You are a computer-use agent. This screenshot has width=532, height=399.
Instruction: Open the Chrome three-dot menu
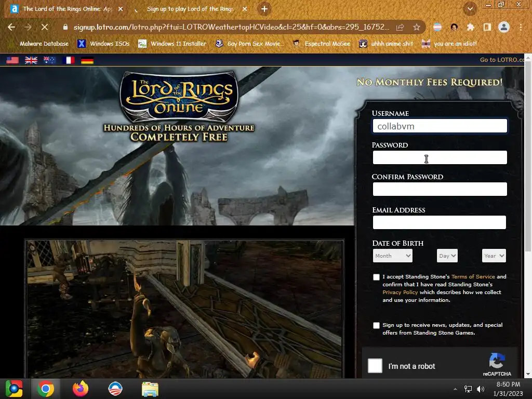tap(521, 27)
